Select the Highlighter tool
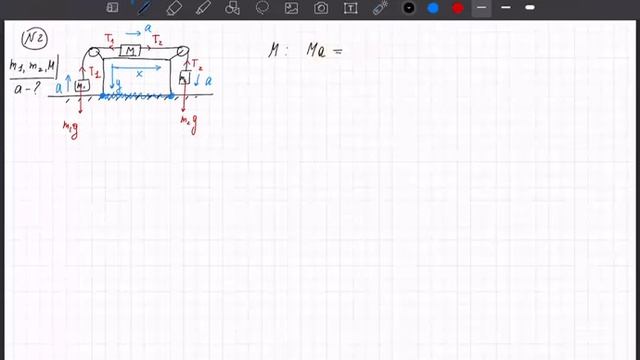640x360 pixels. 203,8
